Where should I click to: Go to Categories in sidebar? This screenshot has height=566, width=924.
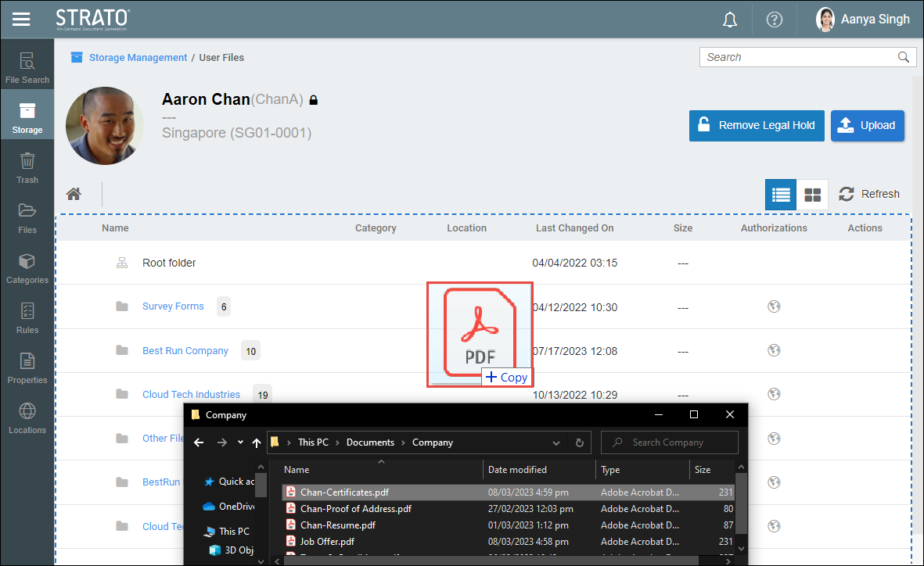(x=27, y=267)
